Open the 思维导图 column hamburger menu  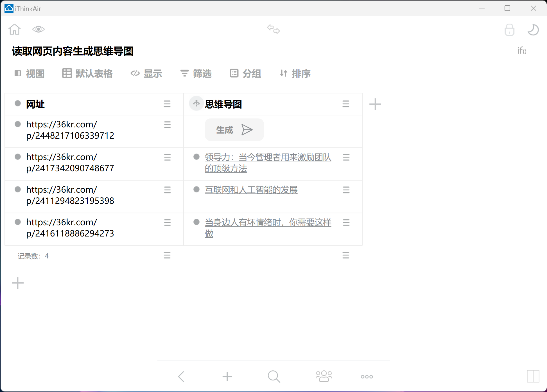coord(346,104)
